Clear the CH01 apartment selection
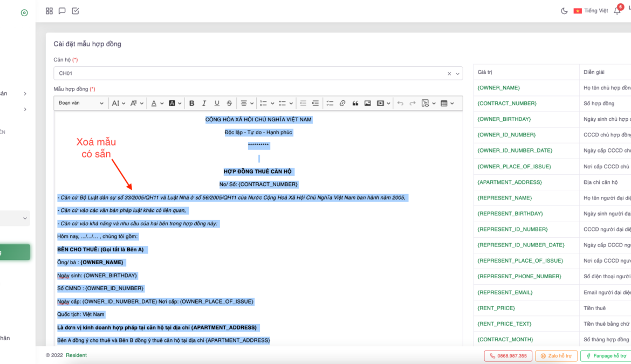Viewport: 631px width, 364px height. coord(449,73)
